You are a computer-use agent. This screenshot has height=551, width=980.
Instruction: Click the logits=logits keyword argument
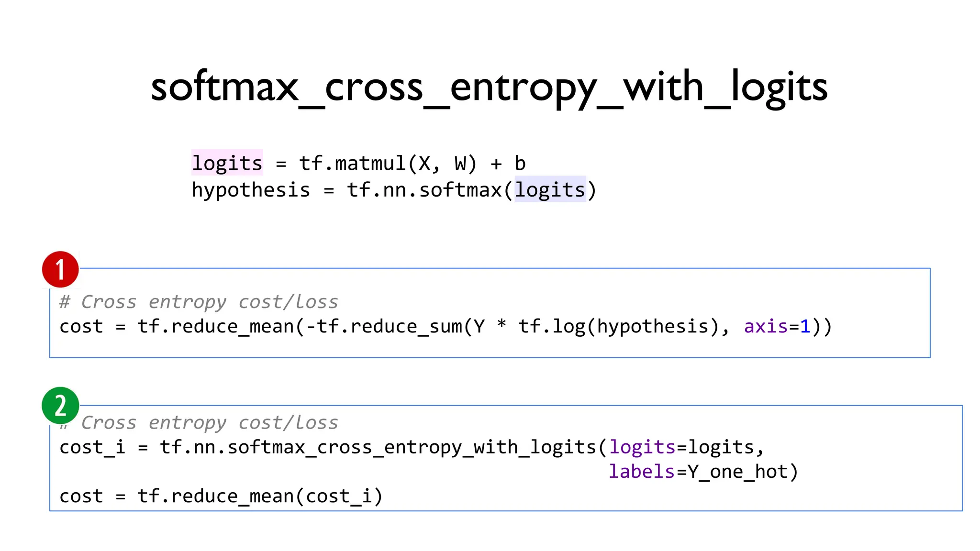[681, 447]
